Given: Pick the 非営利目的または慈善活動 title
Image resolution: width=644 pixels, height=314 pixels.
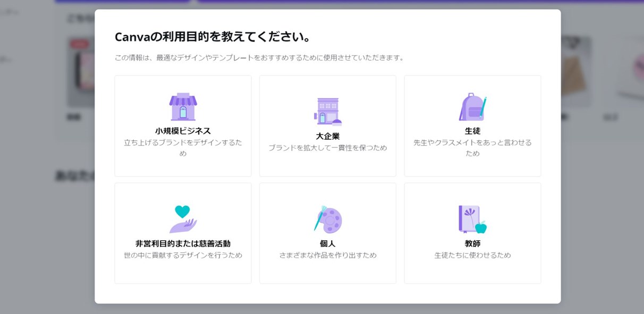Looking at the screenshot, I should [x=183, y=243].
